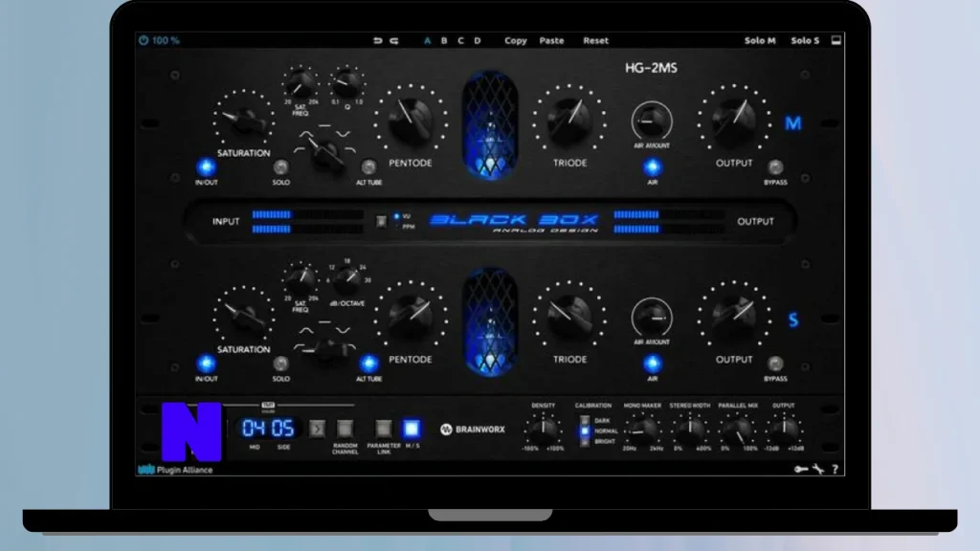Disable ALT TUBE on the S channel
Screen dimensions: 980x551
coord(368,364)
